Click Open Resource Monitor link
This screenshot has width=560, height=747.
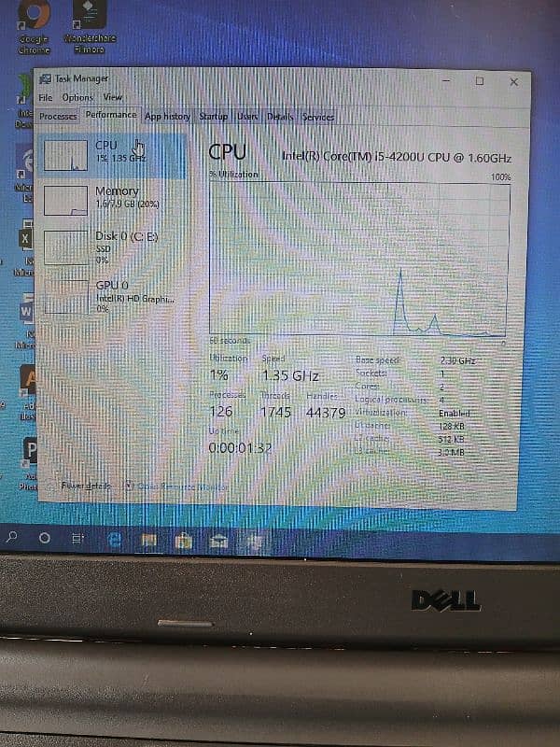coord(182,486)
